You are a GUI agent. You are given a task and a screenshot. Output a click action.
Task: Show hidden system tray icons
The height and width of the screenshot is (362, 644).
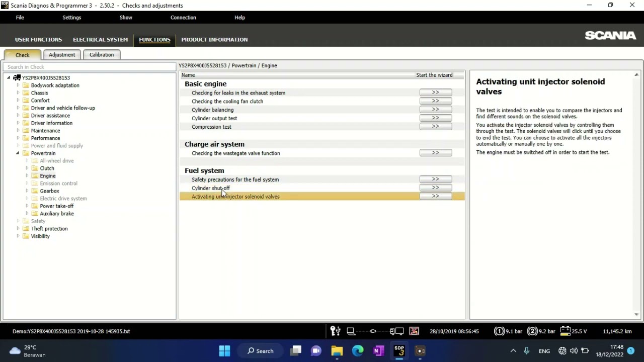[513, 351]
